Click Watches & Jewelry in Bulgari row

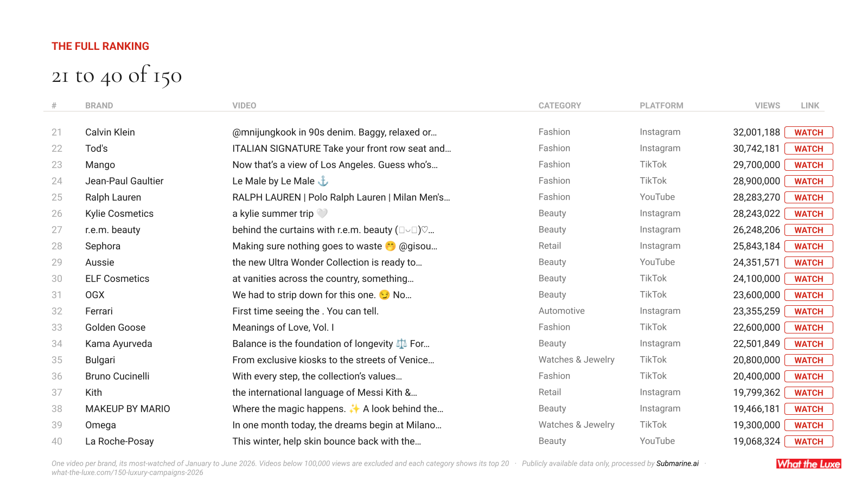click(x=577, y=359)
